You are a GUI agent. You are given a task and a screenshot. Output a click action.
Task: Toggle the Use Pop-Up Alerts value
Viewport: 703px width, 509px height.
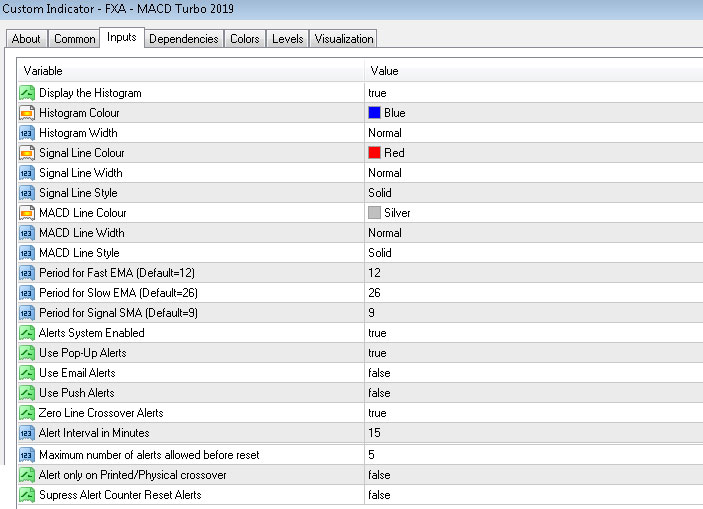coord(378,353)
